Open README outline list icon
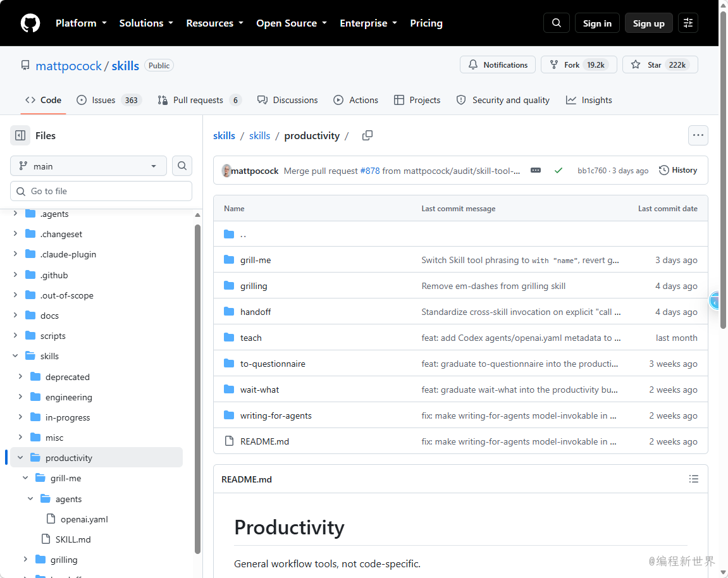This screenshot has width=728, height=578. (694, 479)
